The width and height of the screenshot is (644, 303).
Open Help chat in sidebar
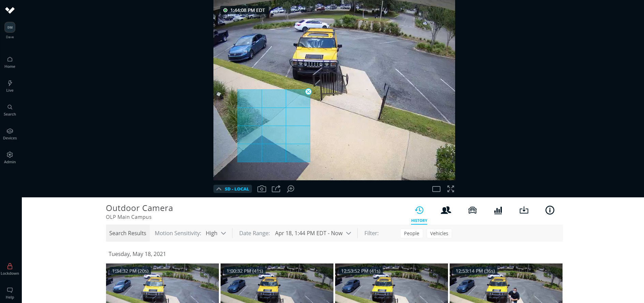point(10,293)
